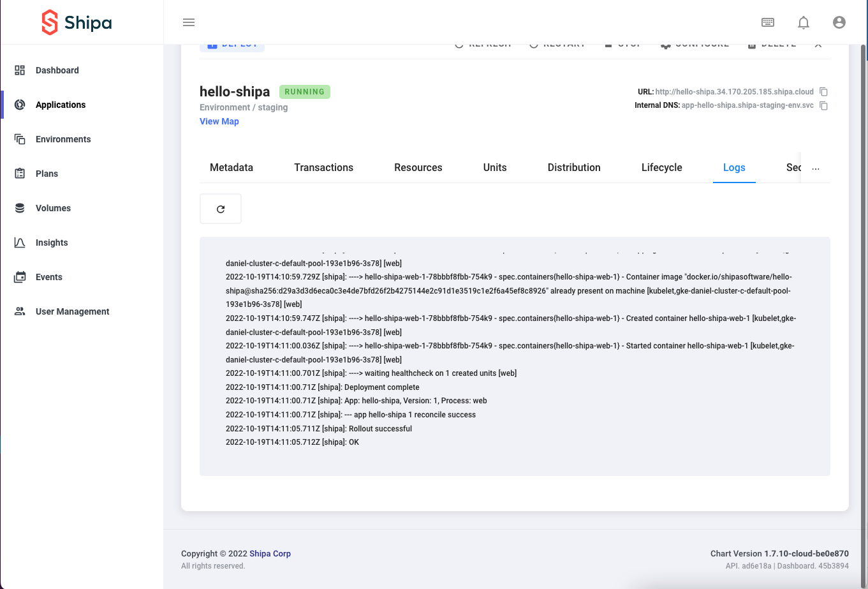The image size is (868, 589).
Task: Switch to the Metadata tab
Action: tap(232, 167)
